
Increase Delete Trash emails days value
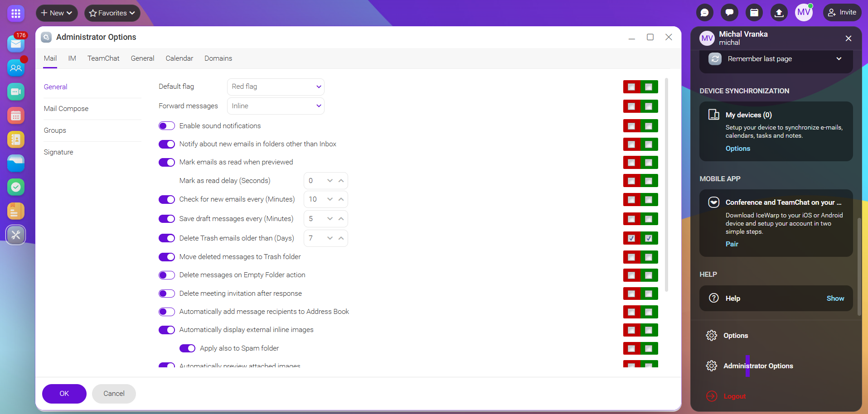coord(341,238)
